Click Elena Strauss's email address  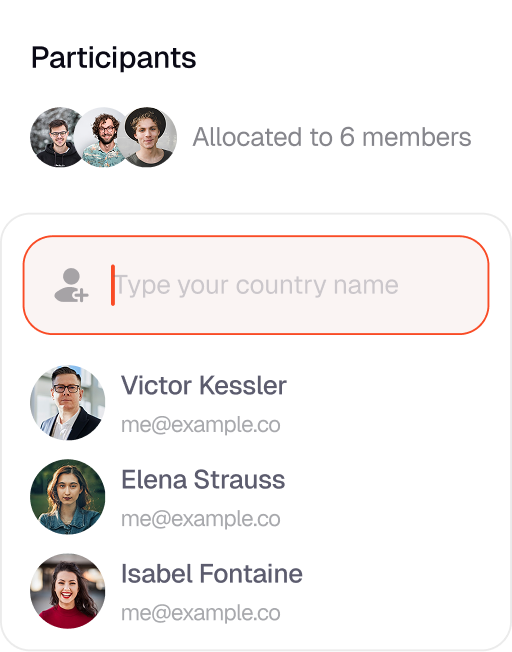coord(201,519)
